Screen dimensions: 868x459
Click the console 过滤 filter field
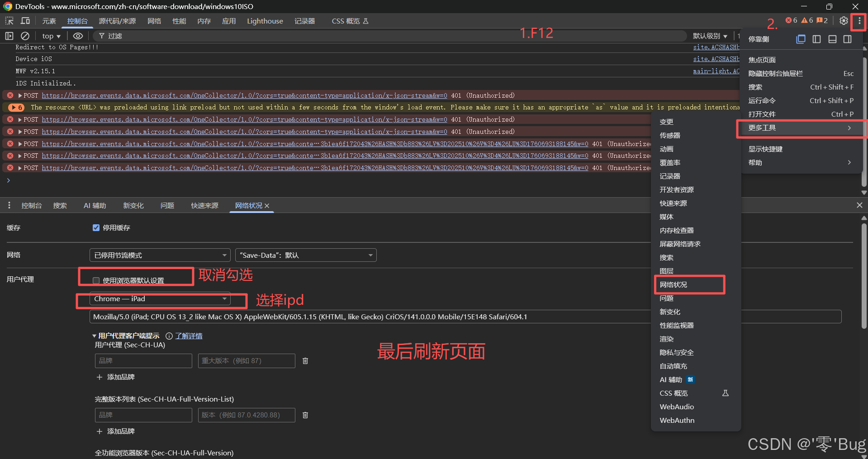coord(389,36)
